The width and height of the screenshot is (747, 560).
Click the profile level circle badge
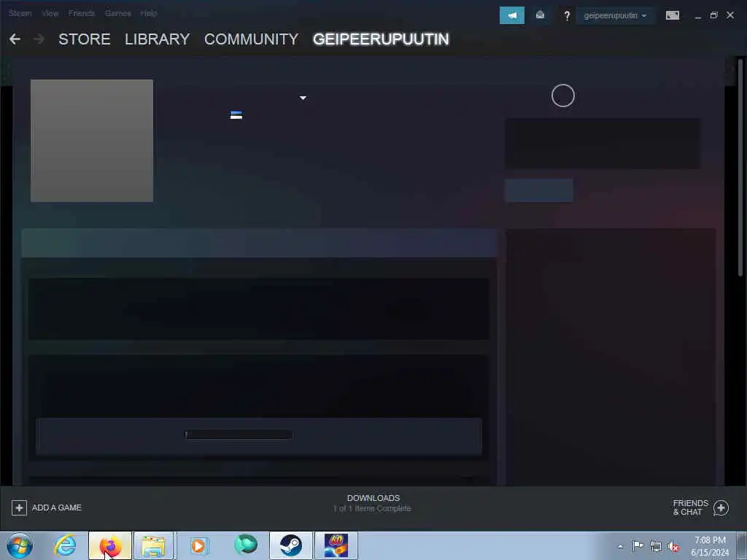563,96
